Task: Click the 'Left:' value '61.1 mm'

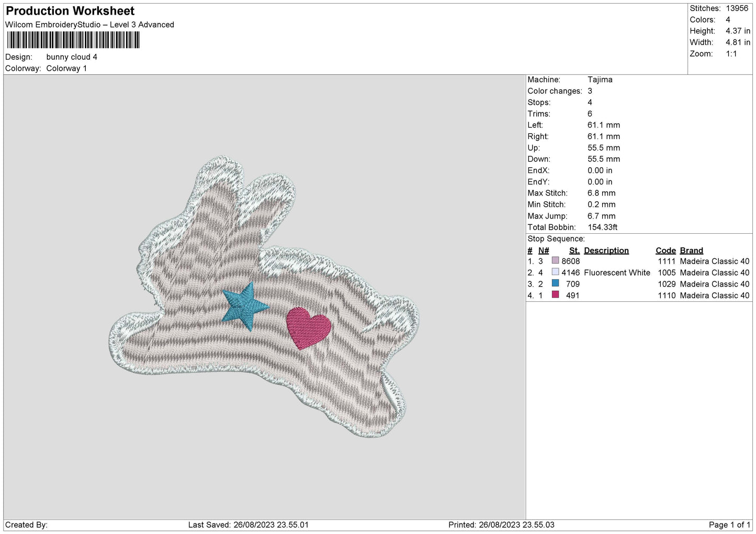Action: [x=603, y=126]
